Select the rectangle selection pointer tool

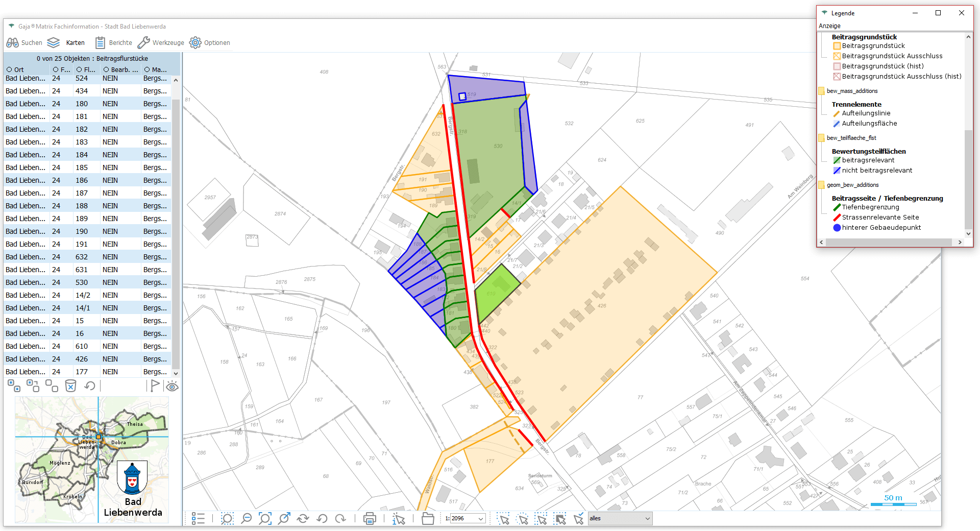(503, 519)
